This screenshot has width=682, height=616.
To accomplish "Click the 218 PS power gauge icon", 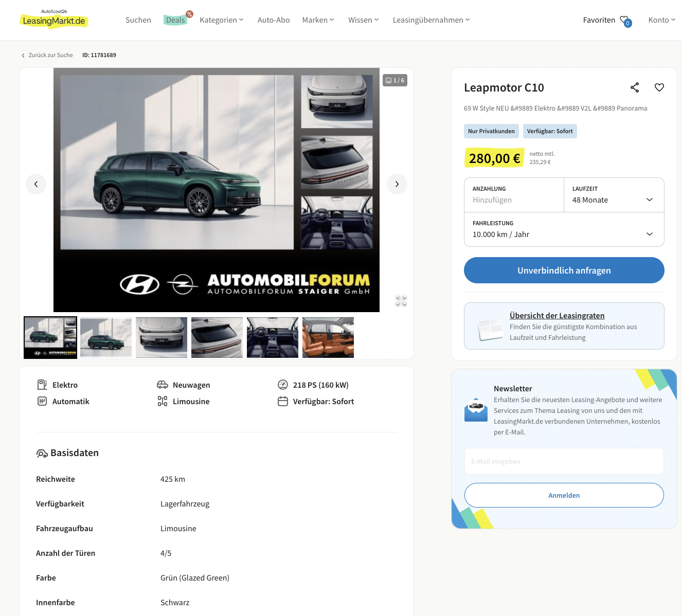I will click(x=283, y=385).
